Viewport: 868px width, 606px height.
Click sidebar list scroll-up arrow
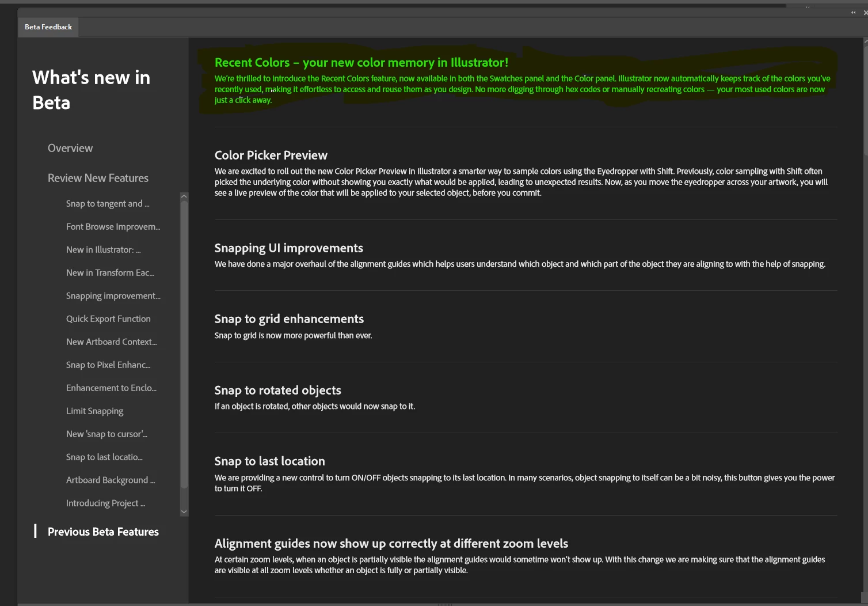tap(184, 196)
